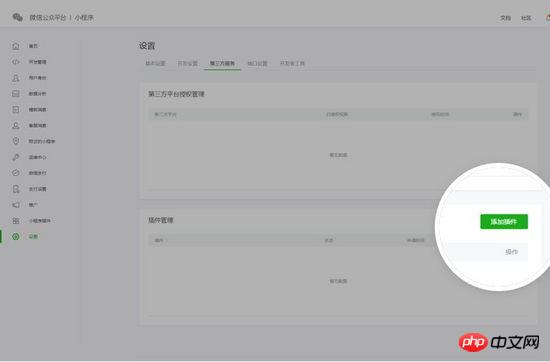The width and height of the screenshot is (550, 362).
Task: Switch to the 开发设置 tab
Action: 188,63
